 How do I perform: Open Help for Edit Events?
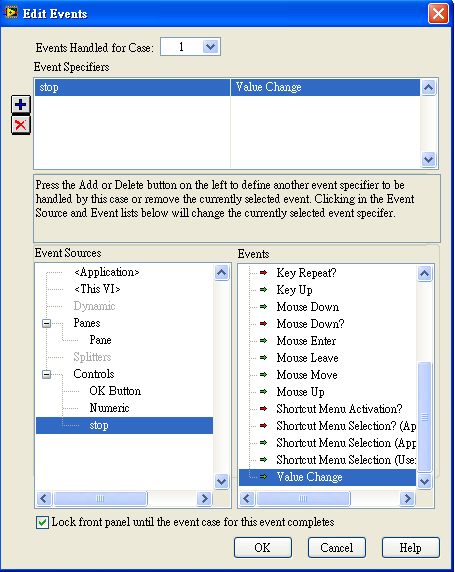pyautogui.click(x=411, y=548)
